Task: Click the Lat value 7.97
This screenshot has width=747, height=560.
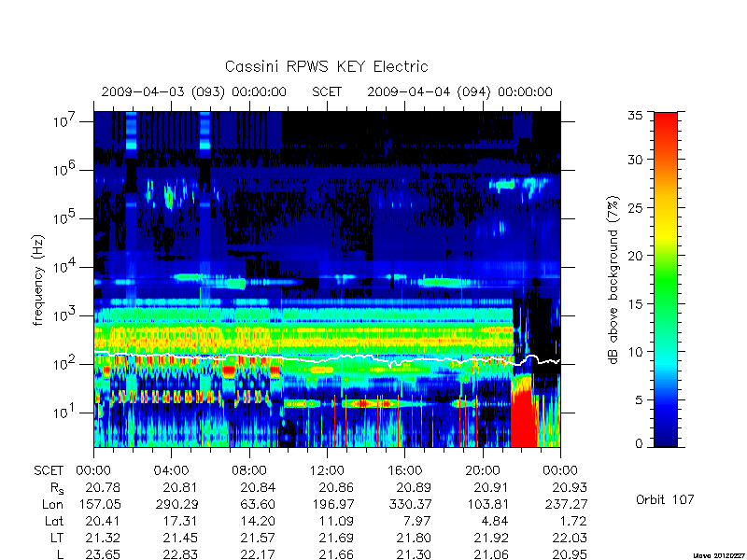Action: tap(417, 521)
